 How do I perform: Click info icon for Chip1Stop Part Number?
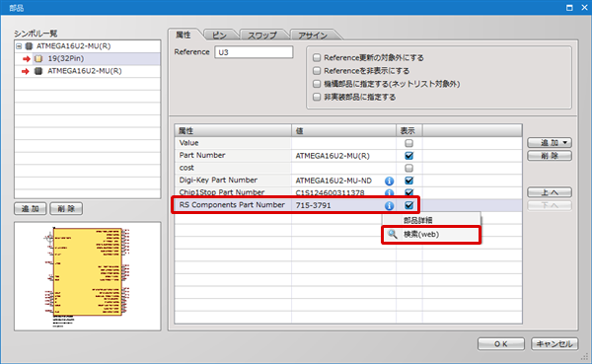click(x=390, y=192)
